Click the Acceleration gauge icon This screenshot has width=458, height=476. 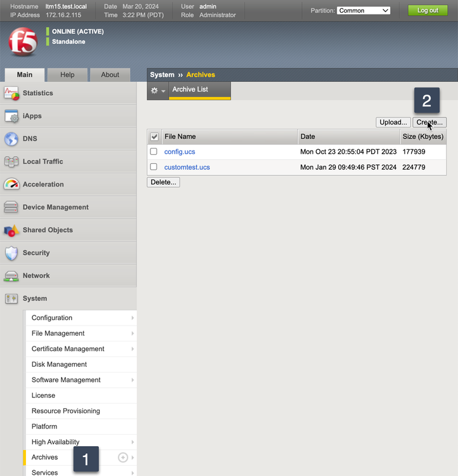coord(11,184)
